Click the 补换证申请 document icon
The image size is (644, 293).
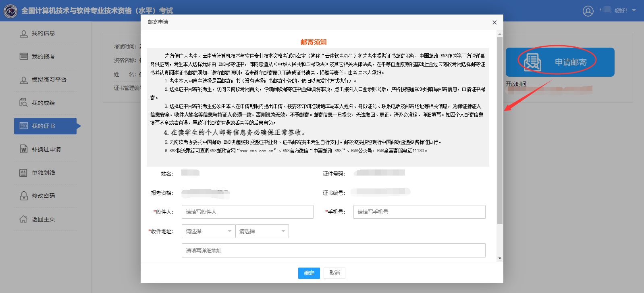(24, 149)
